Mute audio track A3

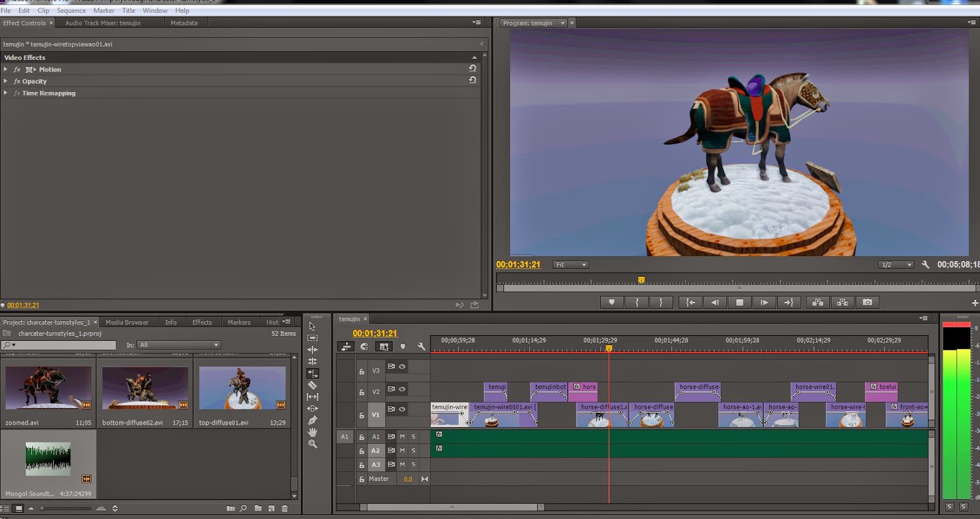click(x=402, y=464)
